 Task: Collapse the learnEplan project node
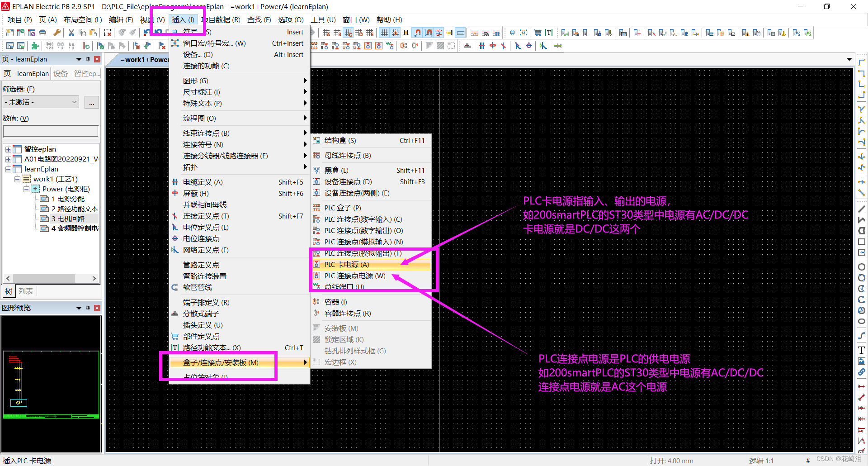(8, 169)
